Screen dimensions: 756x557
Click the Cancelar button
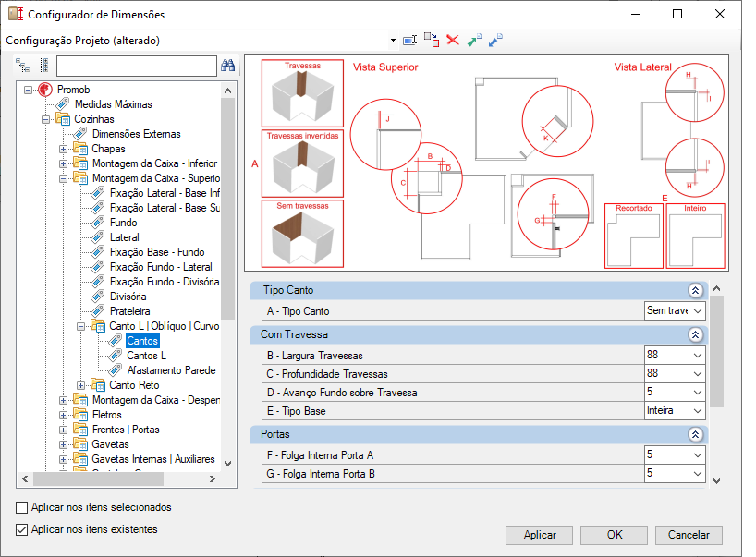[689, 535]
